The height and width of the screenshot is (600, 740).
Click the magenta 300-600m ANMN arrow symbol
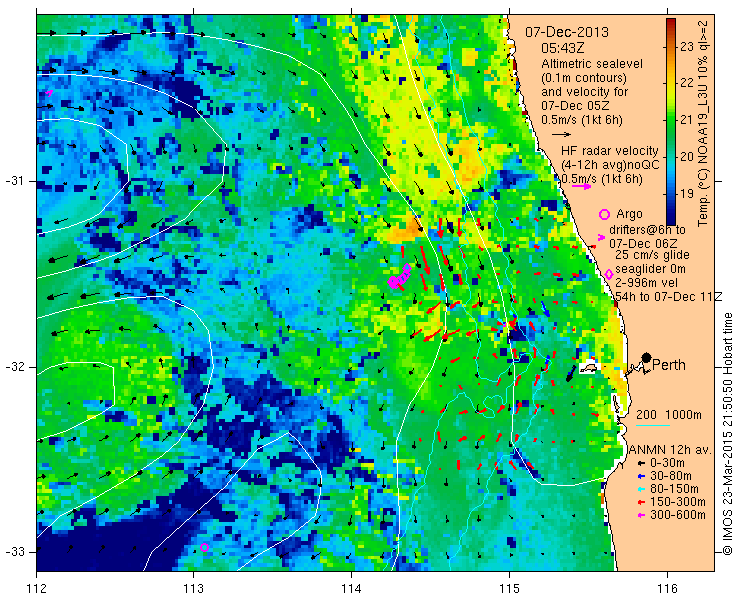coord(640,515)
